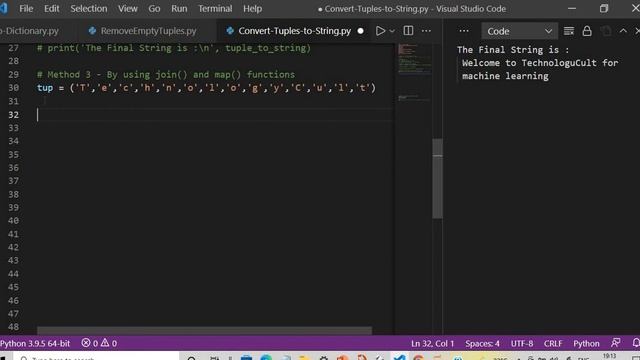
Task: Click the vertical editor scrollbar thumb
Action: coord(438,178)
